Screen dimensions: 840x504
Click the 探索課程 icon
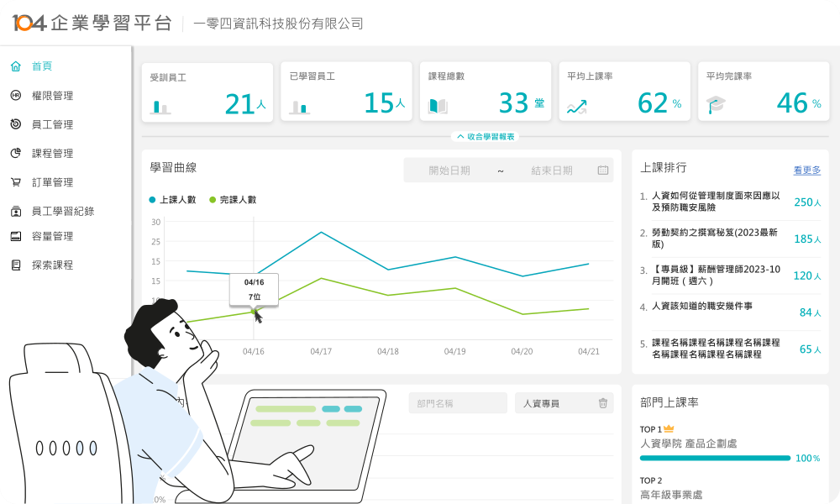pyautogui.click(x=15, y=265)
